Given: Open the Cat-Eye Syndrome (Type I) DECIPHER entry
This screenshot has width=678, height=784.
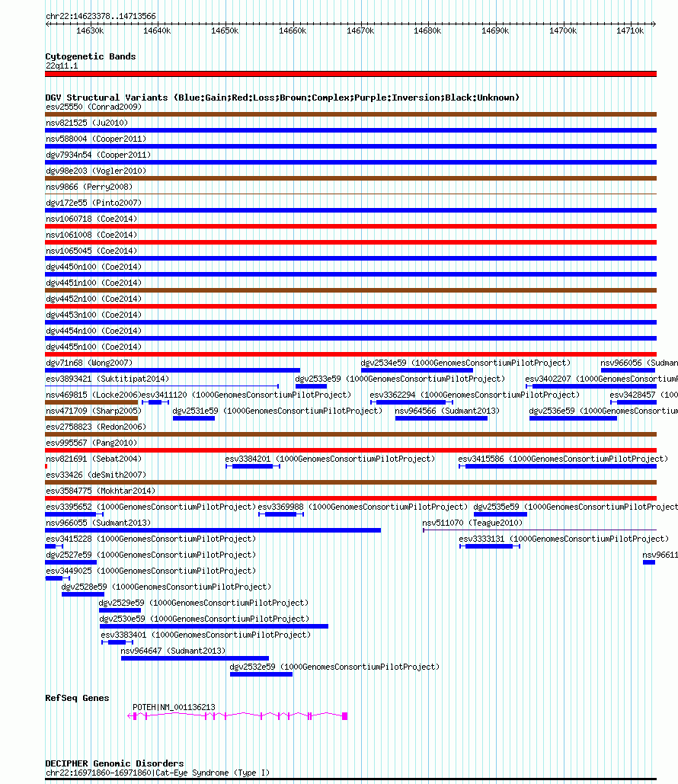Looking at the screenshot, I should point(158,773).
